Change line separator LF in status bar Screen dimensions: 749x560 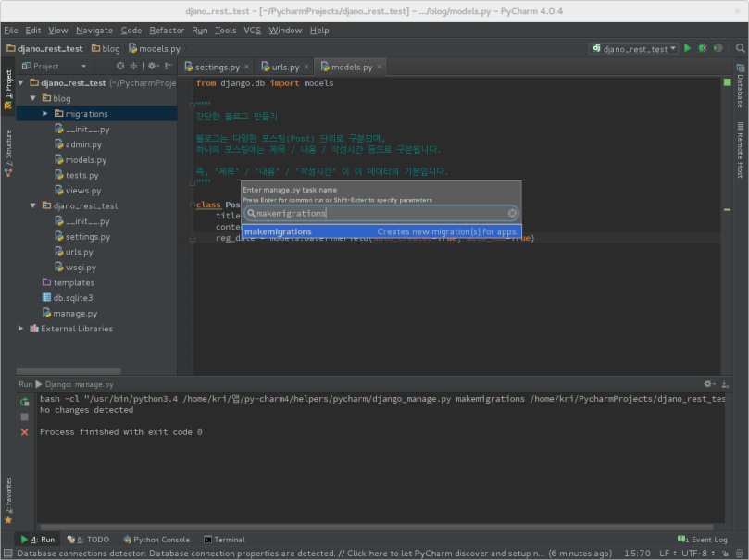point(668,553)
